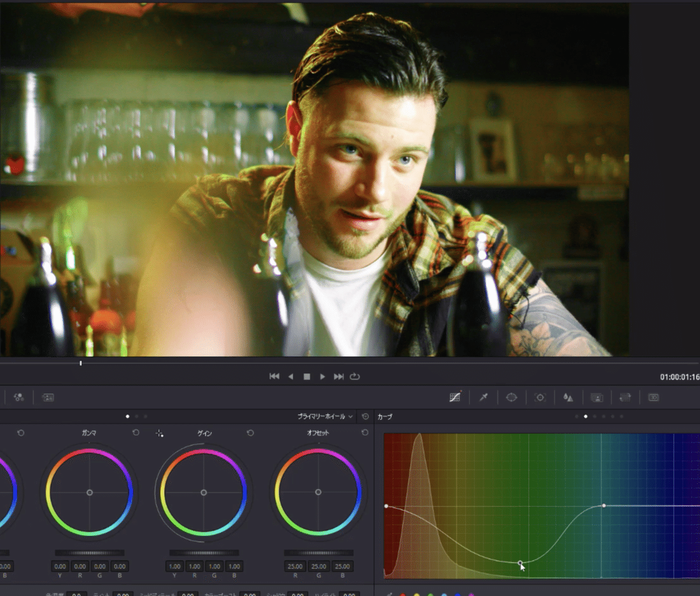Select the fifth curve mode dot
Image resolution: width=700 pixels, height=596 pixels.
point(612,416)
